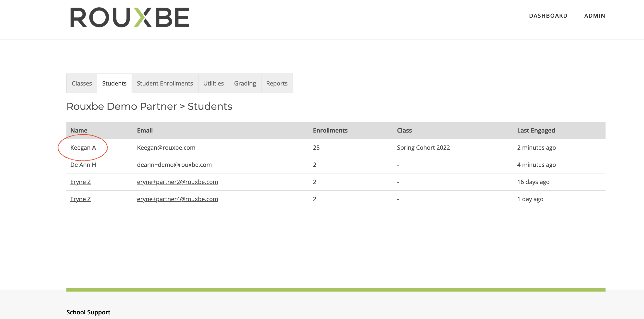Click the Email column header
Image resolution: width=644 pixels, height=319 pixels.
[x=145, y=130]
